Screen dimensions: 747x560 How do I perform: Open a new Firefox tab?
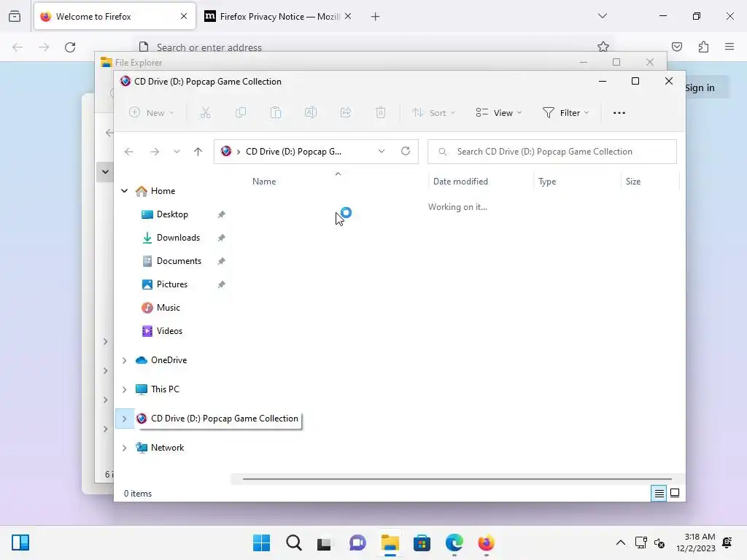coord(376,17)
